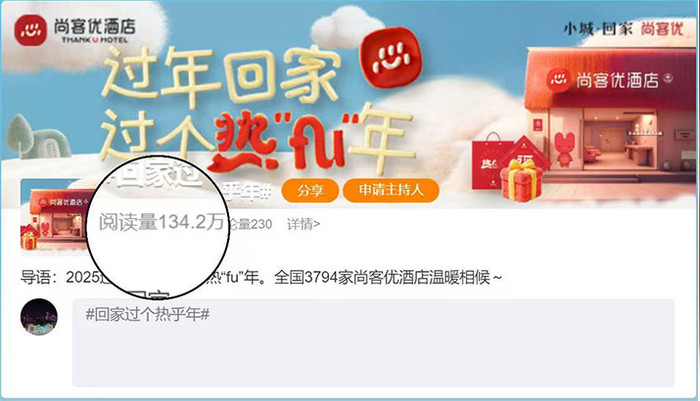Focus the #回家过个热乎年# post input box

click(x=373, y=343)
